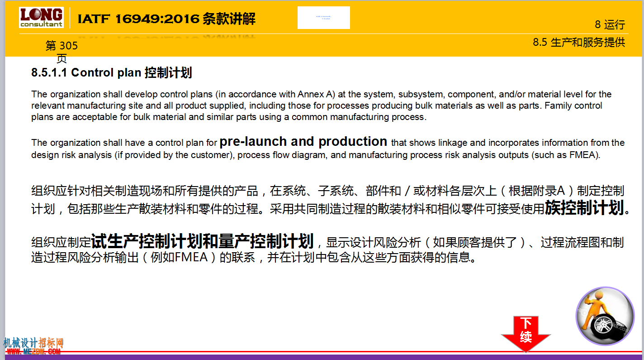Select the 8 运行 chapter label
The image size is (644, 360).
pos(610,25)
